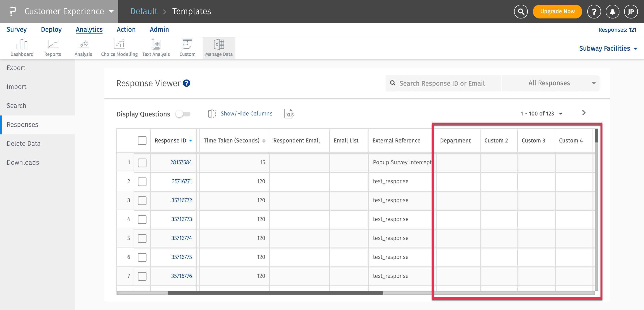This screenshot has height=310, width=644.
Task: Select Delete Data in the sidebar
Action: (23, 143)
